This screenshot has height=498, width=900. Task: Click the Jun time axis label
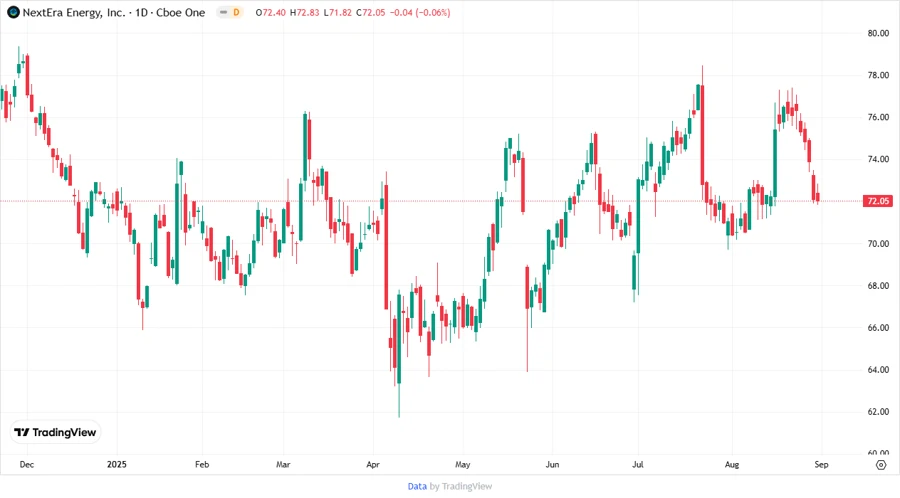[x=552, y=464]
